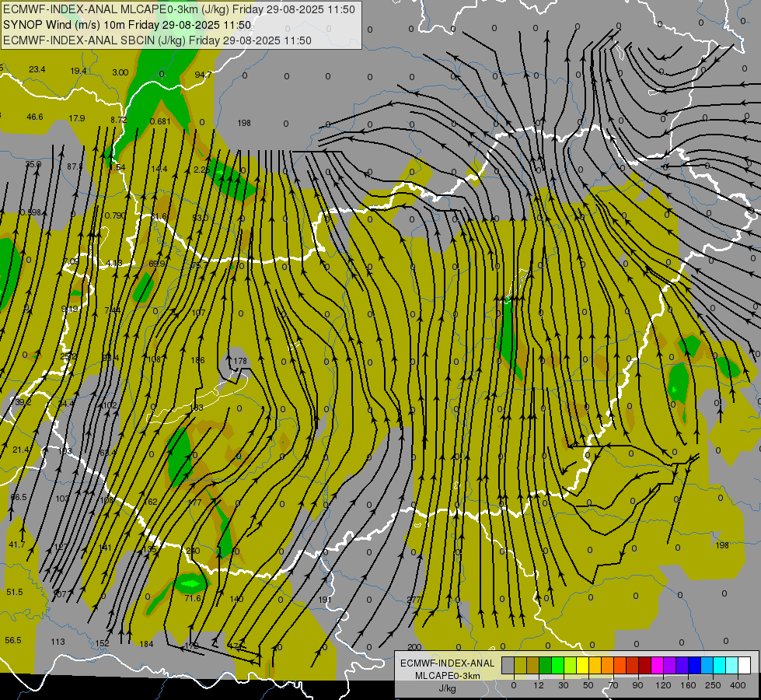
Task: Click the legend tick label '50'
Action: click(x=588, y=685)
